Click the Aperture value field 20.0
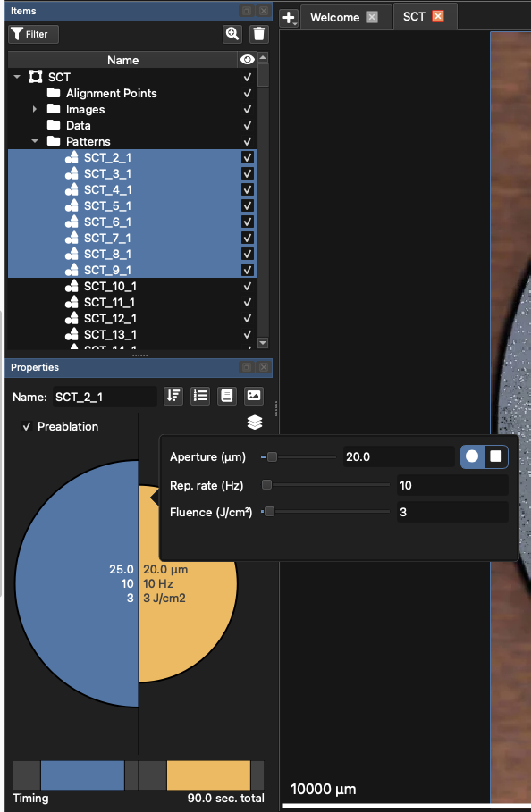531x812 pixels. coord(399,456)
